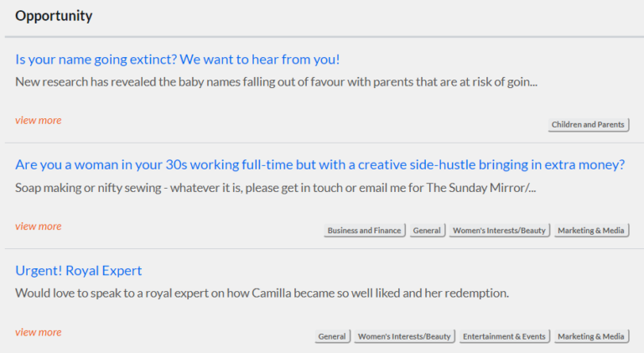
Task: Choose 'Women's Interests/Beauty' tag on side-hustle listing
Action: [499, 231]
